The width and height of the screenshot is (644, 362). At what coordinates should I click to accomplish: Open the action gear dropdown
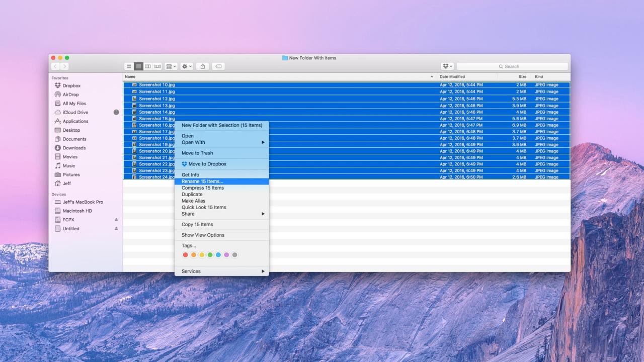[x=186, y=66]
